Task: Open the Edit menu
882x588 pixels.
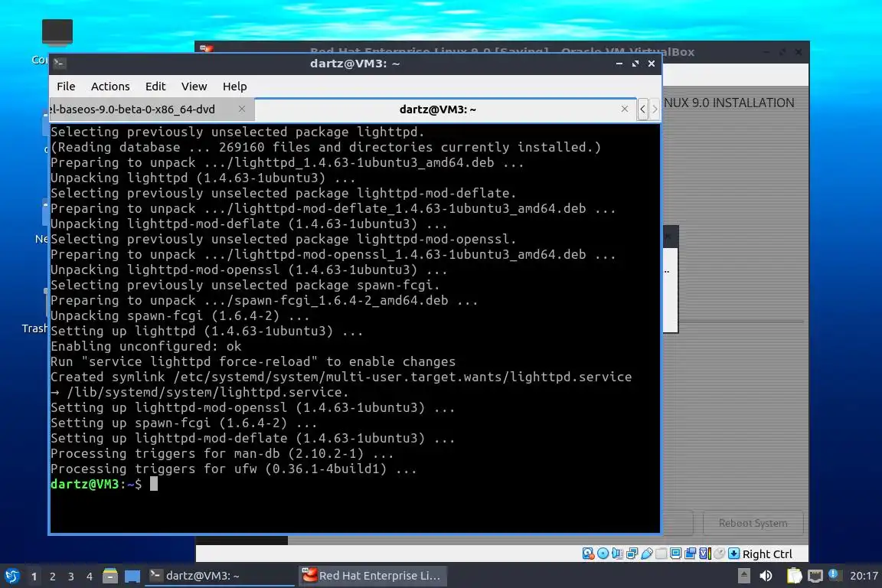Action: pos(155,86)
